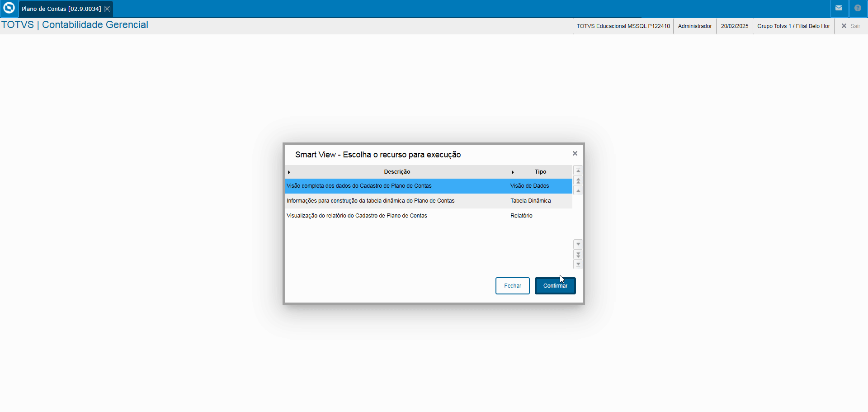Open the help question mark icon
The height and width of the screenshot is (412, 868).
pos(858,8)
